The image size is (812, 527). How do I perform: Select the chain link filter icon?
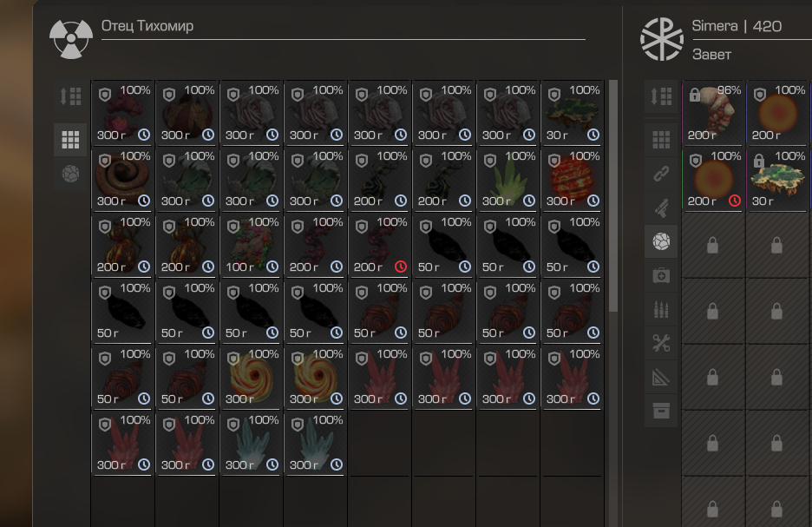(661, 174)
